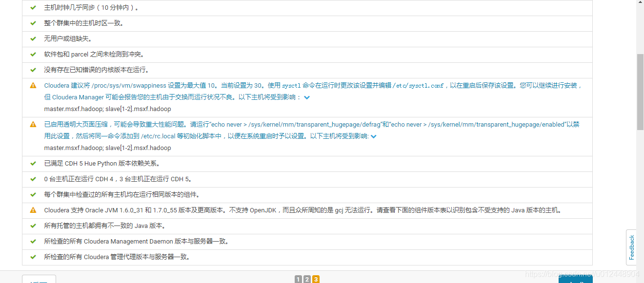Click the green check beside 无用户或组缺失
This screenshot has width=644, height=283.
point(33,39)
